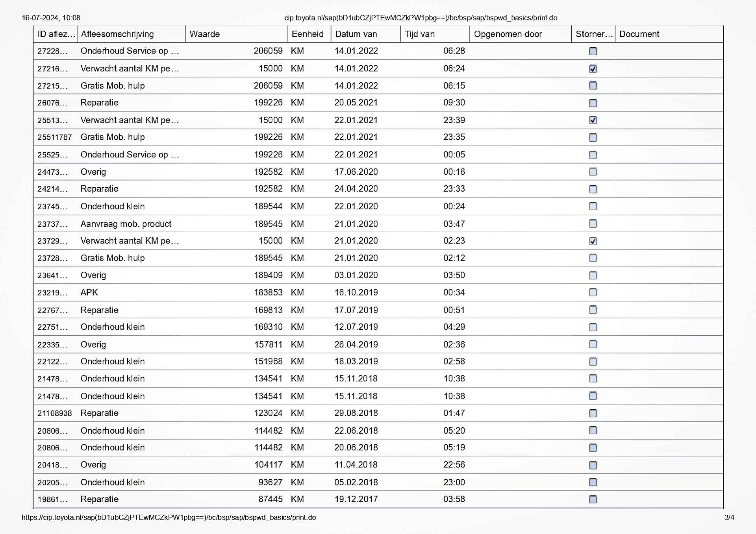Tick checkbox in the Onderhoud klein 05.02.2018 row

point(593,482)
